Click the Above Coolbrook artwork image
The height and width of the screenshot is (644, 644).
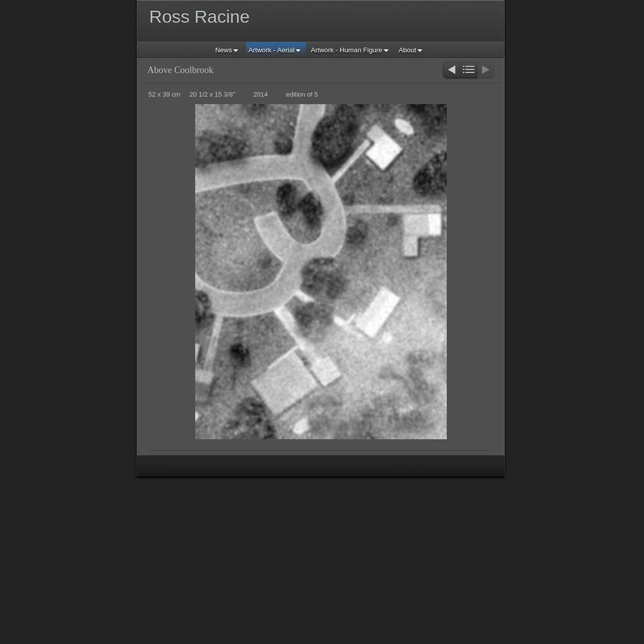coord(321,272)
